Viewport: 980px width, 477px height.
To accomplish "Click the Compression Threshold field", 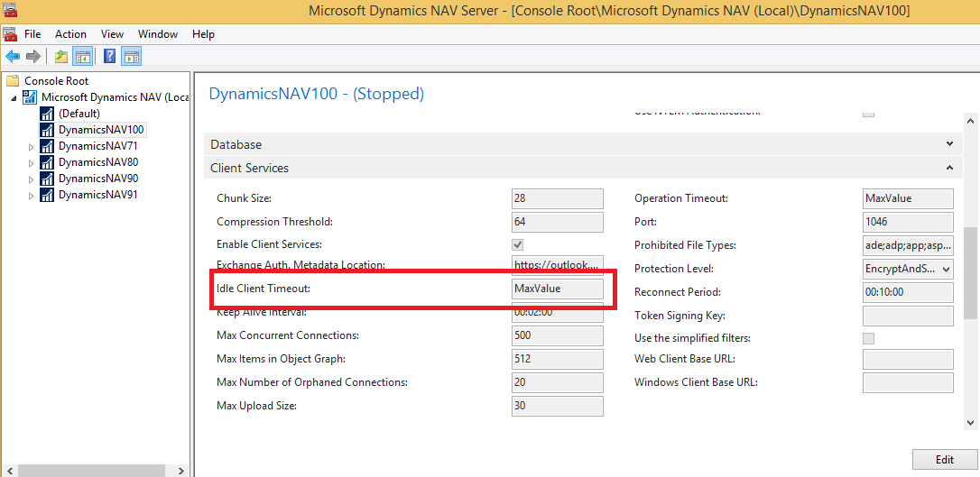I will pyautogui.click(x=558, y=222).
